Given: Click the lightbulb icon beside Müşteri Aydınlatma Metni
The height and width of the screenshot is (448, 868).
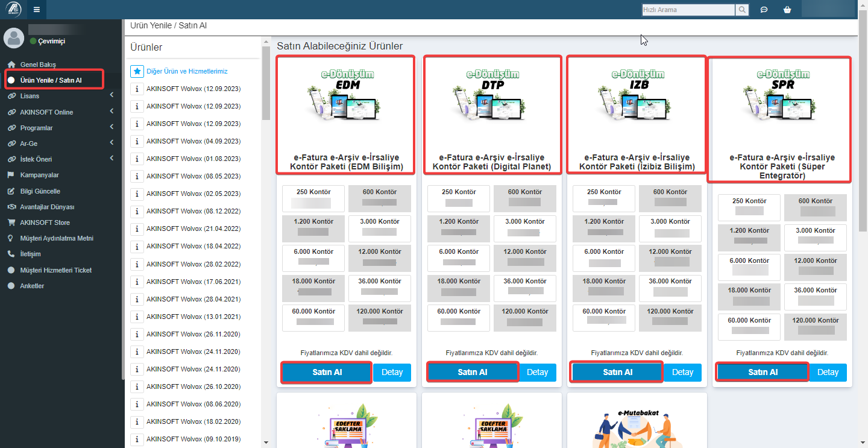Looking at the screenshot, I should click(11, 238).
